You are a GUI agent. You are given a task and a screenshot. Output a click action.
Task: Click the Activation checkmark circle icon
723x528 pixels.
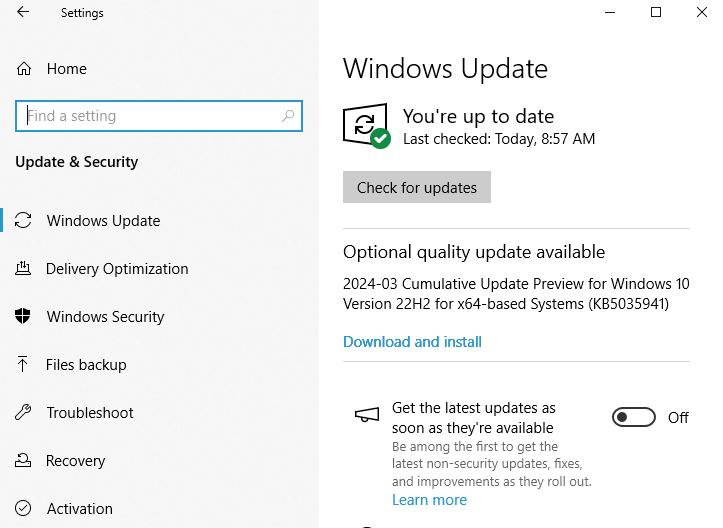point(23,508)
